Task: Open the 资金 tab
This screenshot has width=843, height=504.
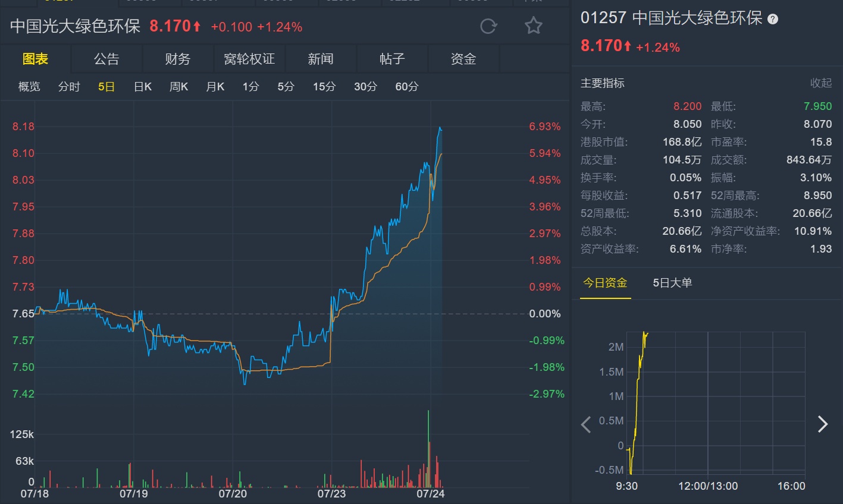Action: point(463,59)
